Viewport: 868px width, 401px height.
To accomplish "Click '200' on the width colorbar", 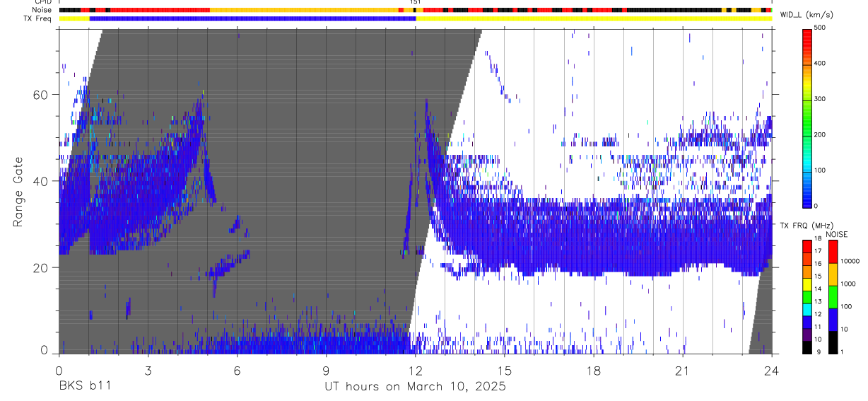I will click(820, 134).
